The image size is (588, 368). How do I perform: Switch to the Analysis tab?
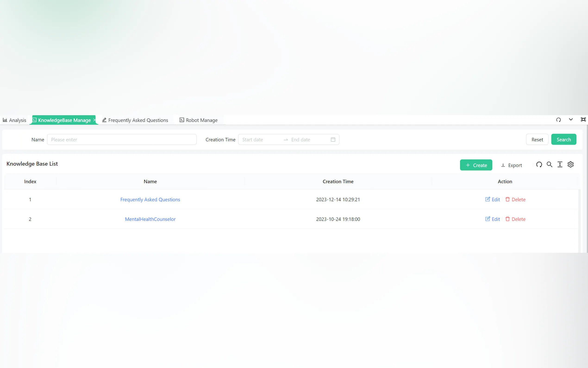(x=15, y=120)
